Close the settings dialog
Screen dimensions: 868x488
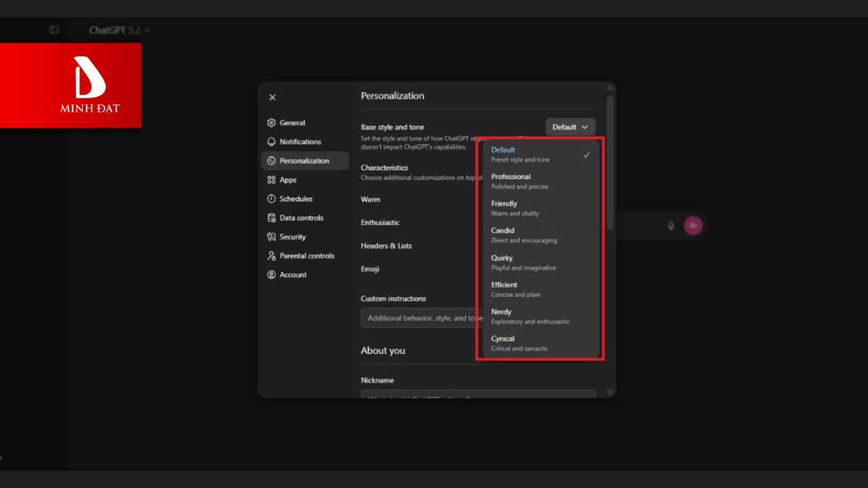[273, 97]
